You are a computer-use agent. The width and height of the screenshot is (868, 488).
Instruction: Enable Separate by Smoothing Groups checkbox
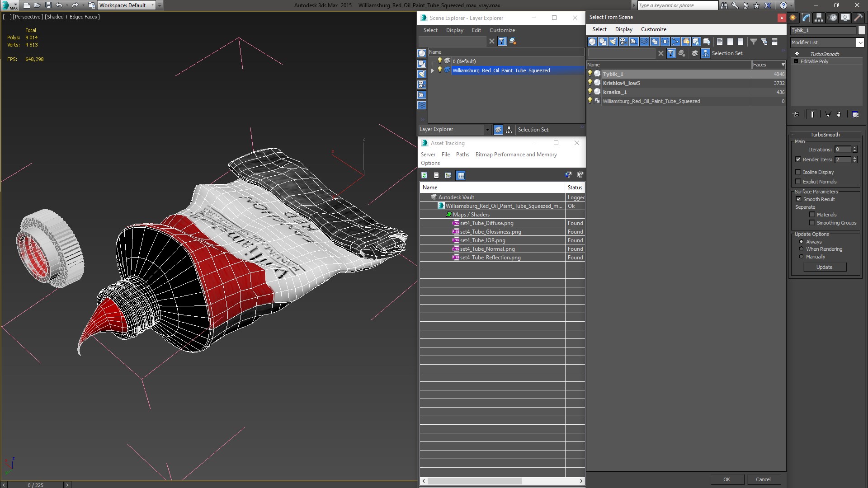tap(812, 223)
